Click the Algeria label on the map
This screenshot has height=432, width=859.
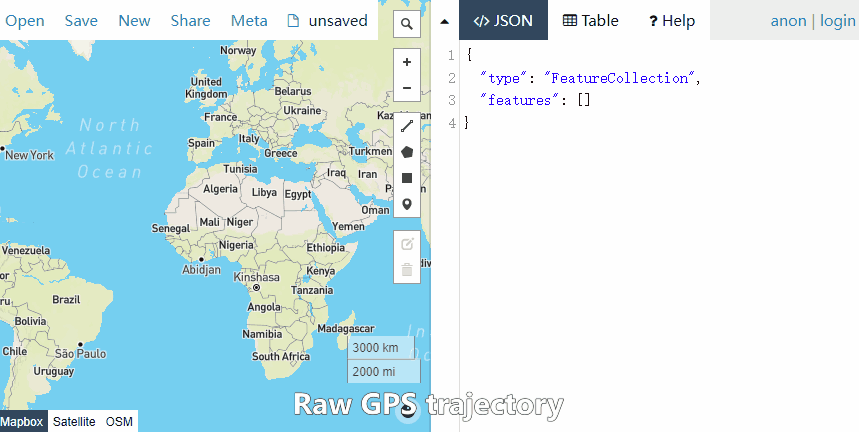tap(220, 189)
